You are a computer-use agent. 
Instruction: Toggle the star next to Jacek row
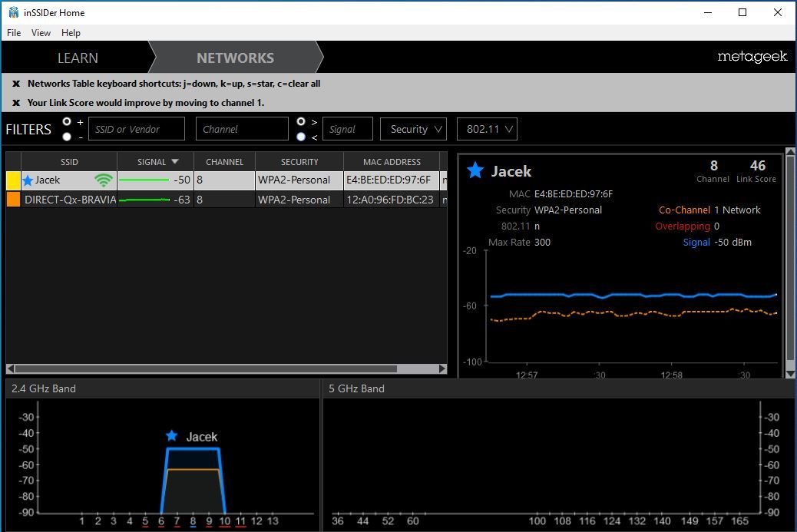[x=28, y=180]
